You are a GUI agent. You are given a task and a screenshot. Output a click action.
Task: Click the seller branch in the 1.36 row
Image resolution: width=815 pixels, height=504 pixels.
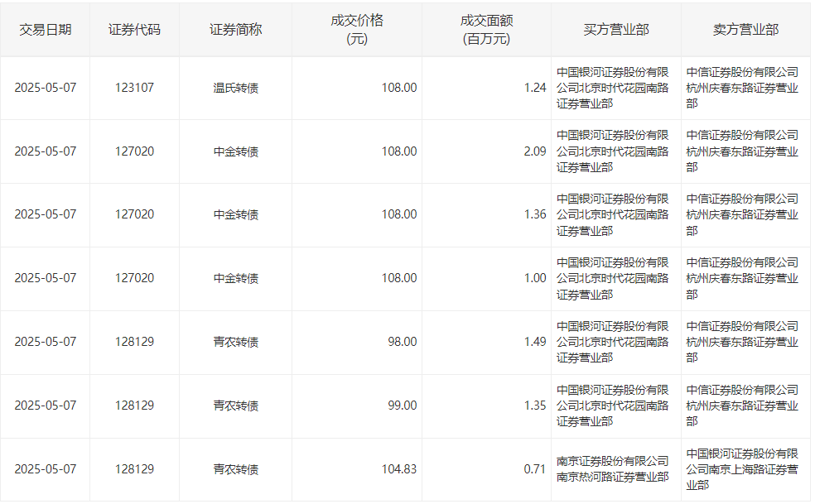(x=742, y=214)
